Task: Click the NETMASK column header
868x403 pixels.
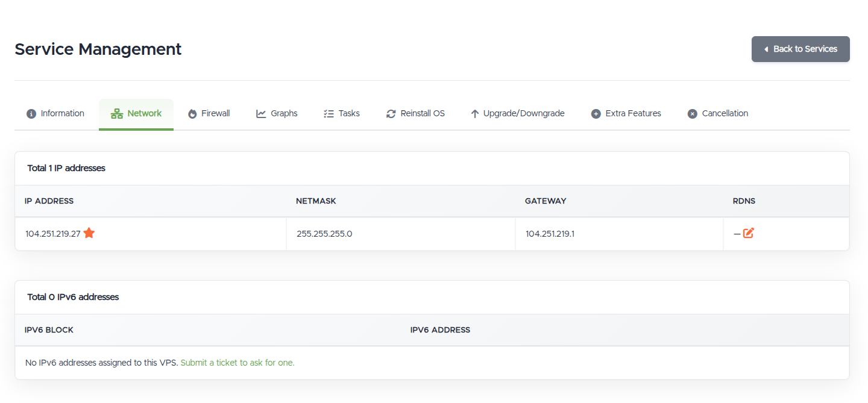Action: (316, 201)
